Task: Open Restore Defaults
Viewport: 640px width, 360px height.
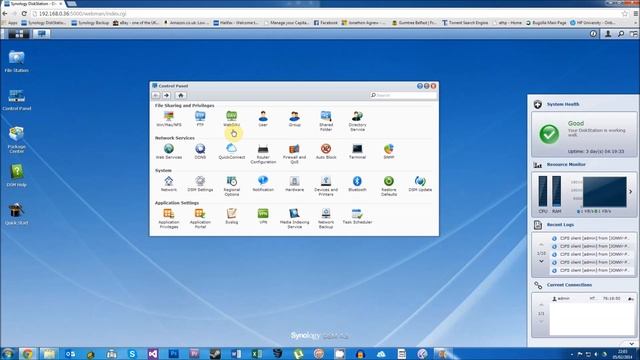Action: pyautogui.click(x=389, y=186)
